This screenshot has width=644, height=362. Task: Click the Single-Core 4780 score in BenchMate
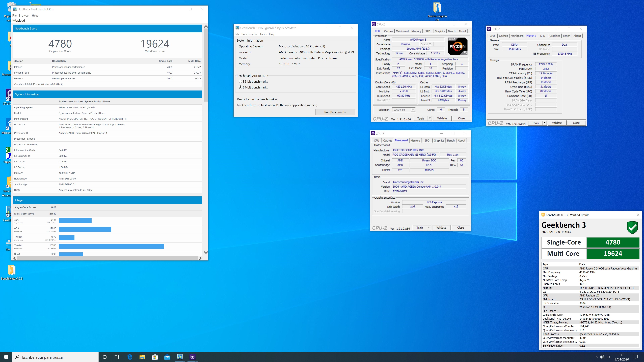point(613,242)
